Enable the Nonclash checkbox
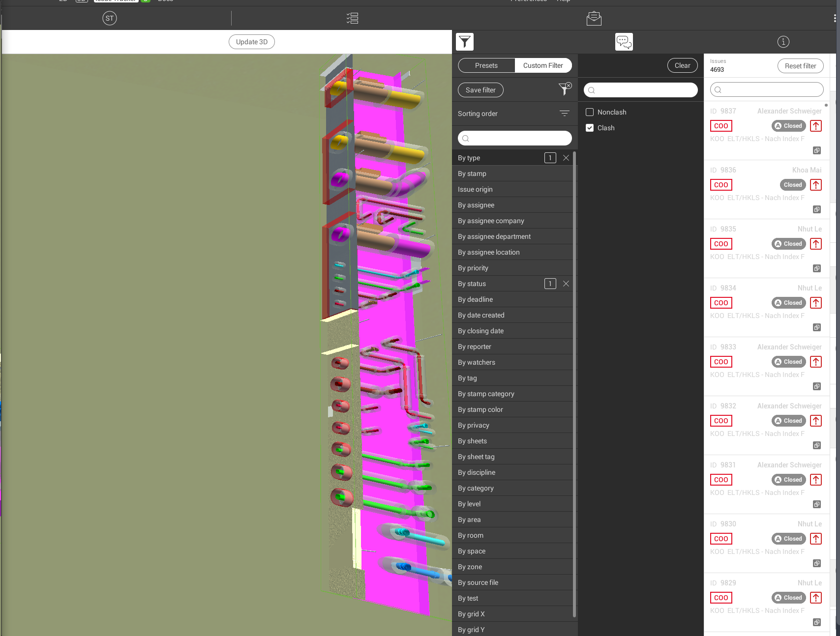The image size is (840, 636). [590, 112]
